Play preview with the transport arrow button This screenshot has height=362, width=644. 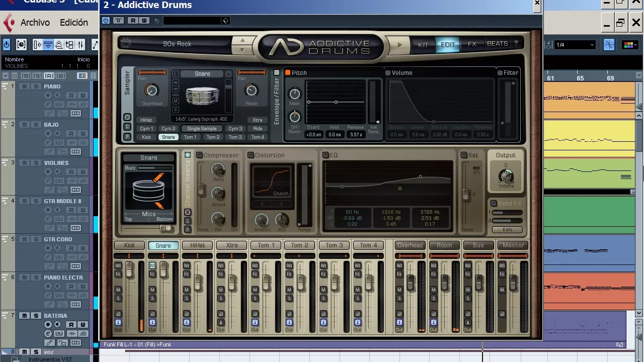coord(400,45)
